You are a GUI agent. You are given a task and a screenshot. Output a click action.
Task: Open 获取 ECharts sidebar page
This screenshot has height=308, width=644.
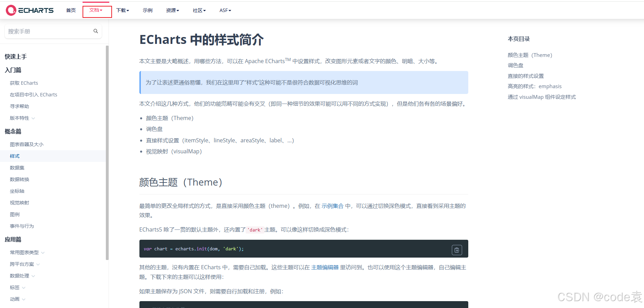tap(24, 83)
